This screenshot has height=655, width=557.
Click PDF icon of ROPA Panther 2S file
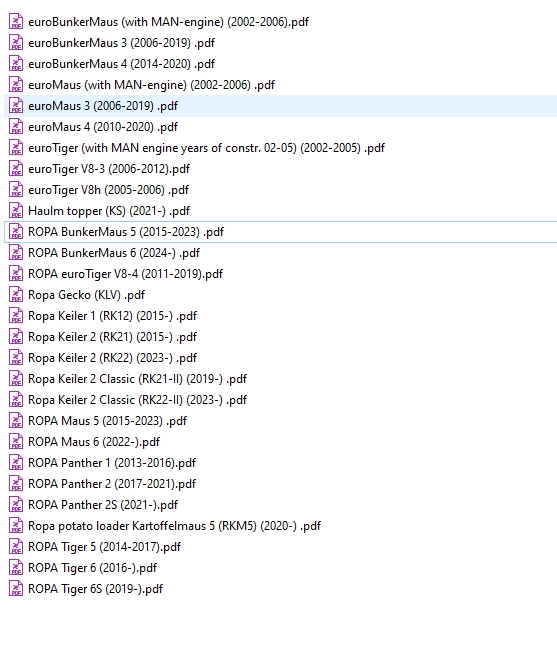pyautogui.click(x=16, y=505)
